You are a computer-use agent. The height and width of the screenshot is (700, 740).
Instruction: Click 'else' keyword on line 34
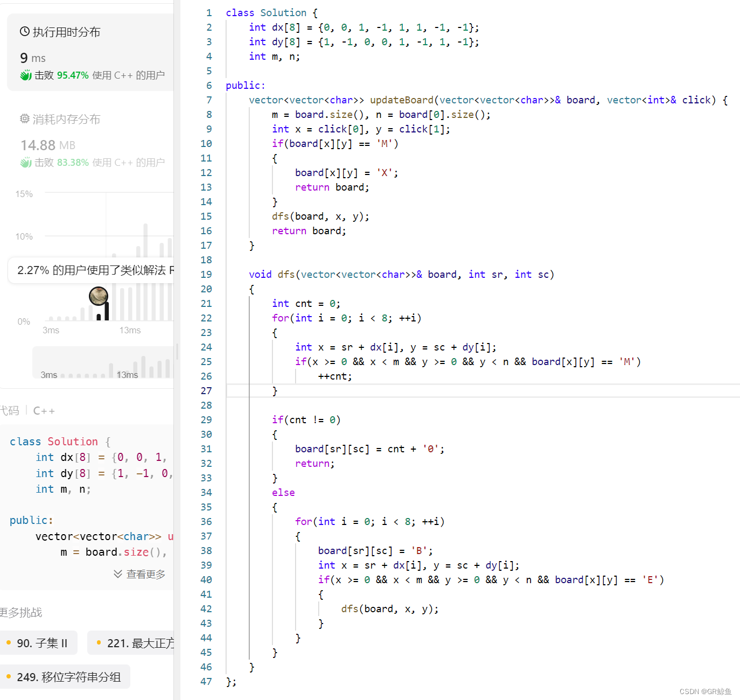click(x=283, y=493)
